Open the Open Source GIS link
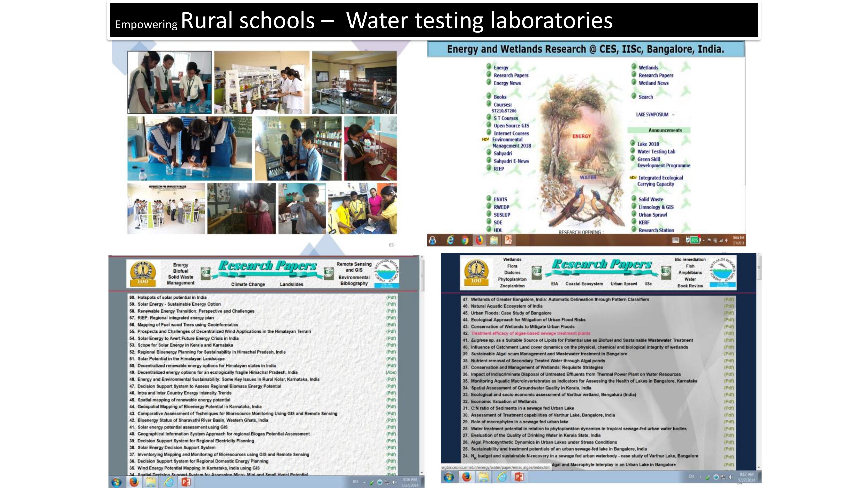Image resolution: width=868 pixels, height=488 pixels. click(x=511, y=126)
